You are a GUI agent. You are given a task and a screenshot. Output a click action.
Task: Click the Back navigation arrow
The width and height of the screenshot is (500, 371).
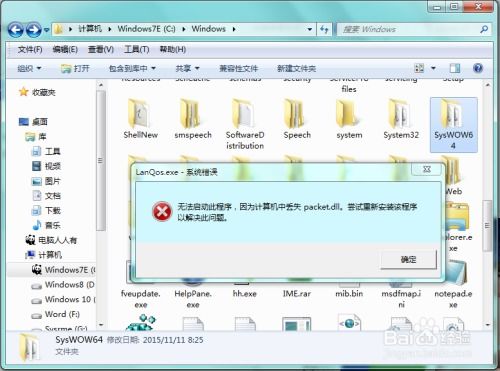click(15, 30)
